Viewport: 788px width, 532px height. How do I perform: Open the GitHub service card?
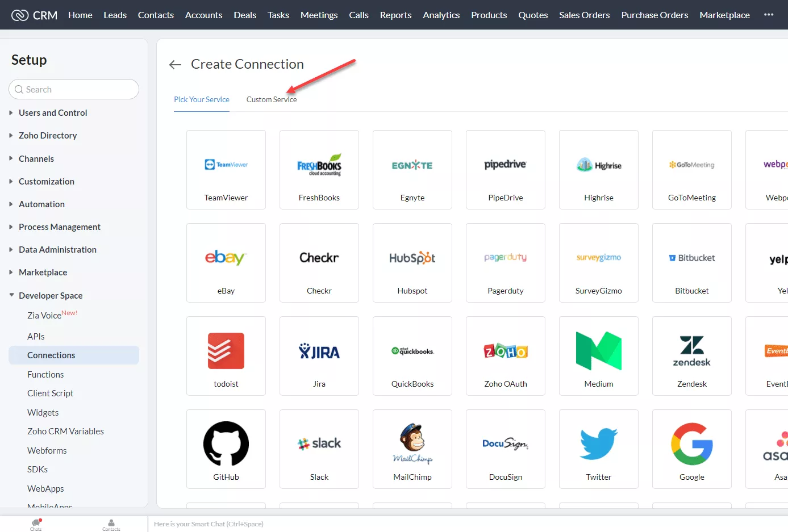click(x=226, y=449)
